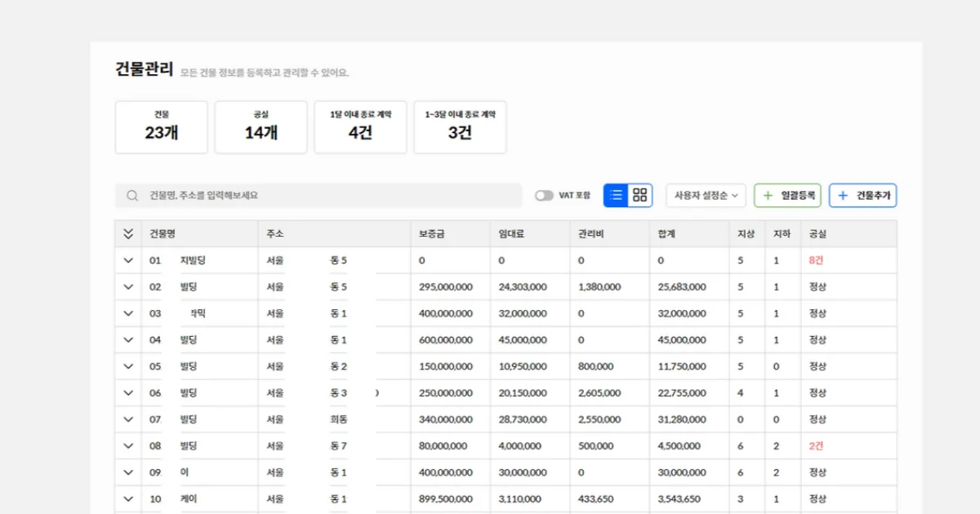Click the 일괄등록 button
The width and height of the screenshot is (980, 514).
click(x=786, y=195)
